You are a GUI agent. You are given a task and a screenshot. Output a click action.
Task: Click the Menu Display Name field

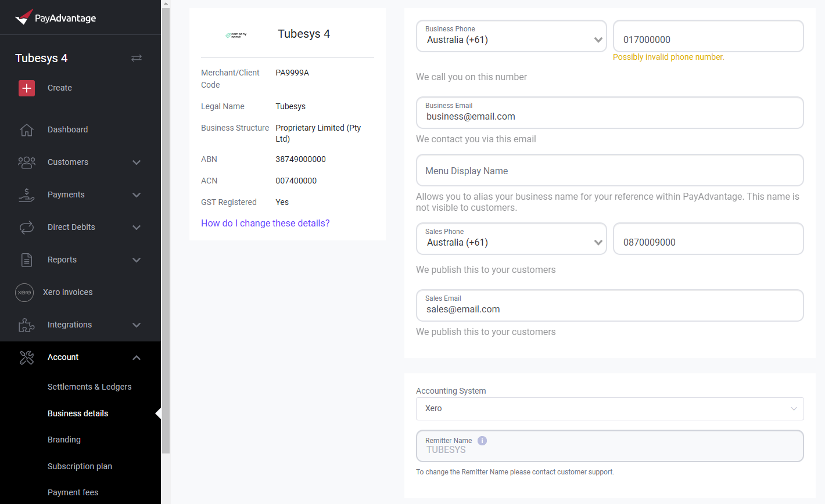(610, 170)
